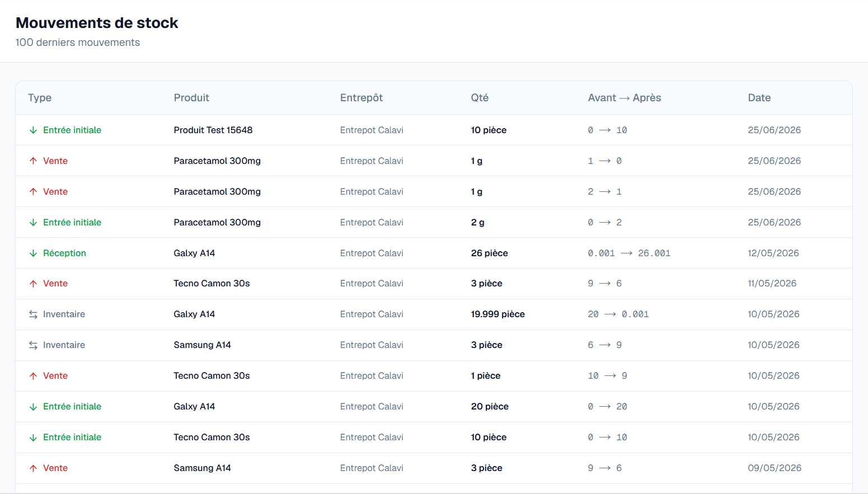Click the 20 pièce quantity
Viewport: 868px width, 494px height.
click(x=490, y=406)
